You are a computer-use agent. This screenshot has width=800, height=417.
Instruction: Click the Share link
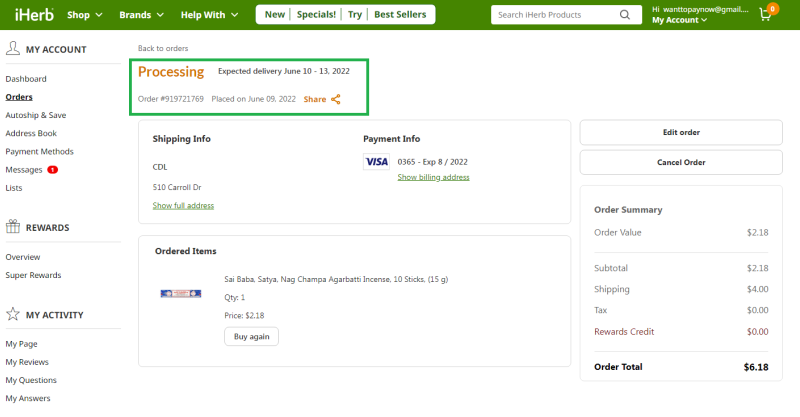click(315, 99)
